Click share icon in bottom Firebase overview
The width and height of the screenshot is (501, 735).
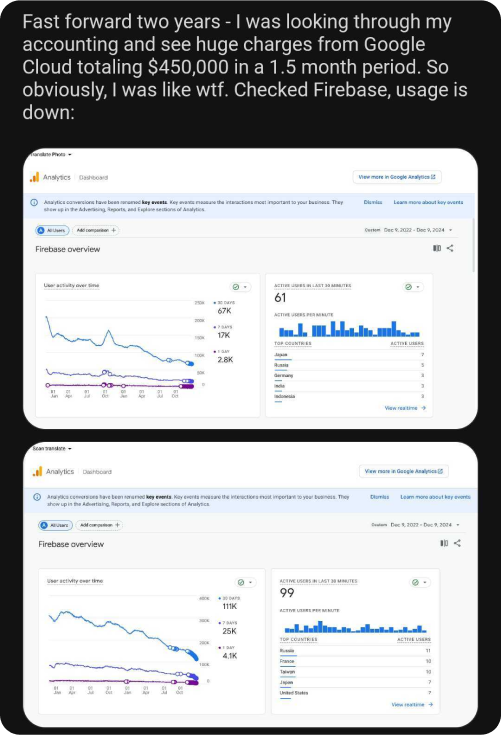pyautogui.click(x=457, y=543)
